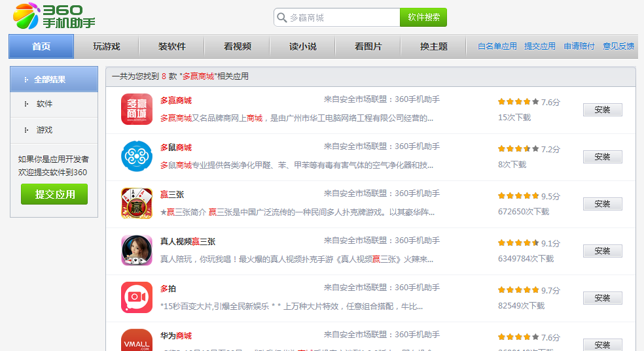This screenshot has height=351, width=644.
Task: Filter results by 软件
Action: [54, 104]
